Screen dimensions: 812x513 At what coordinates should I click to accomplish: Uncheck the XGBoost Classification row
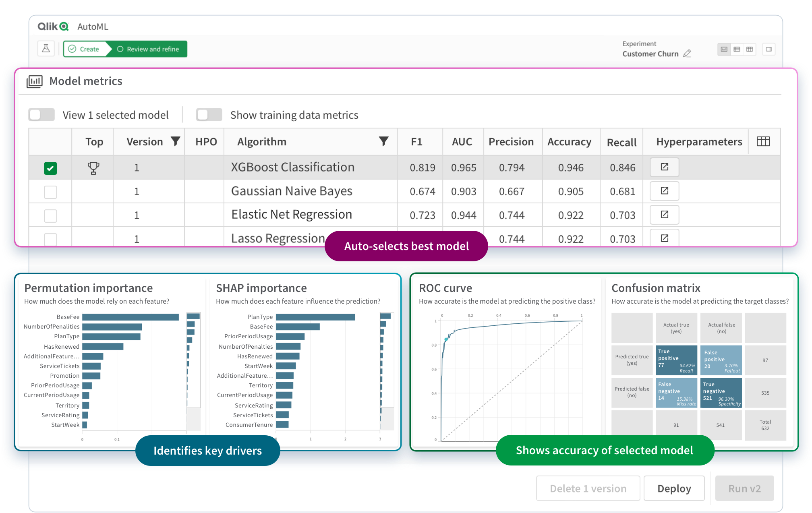(50, 168)
